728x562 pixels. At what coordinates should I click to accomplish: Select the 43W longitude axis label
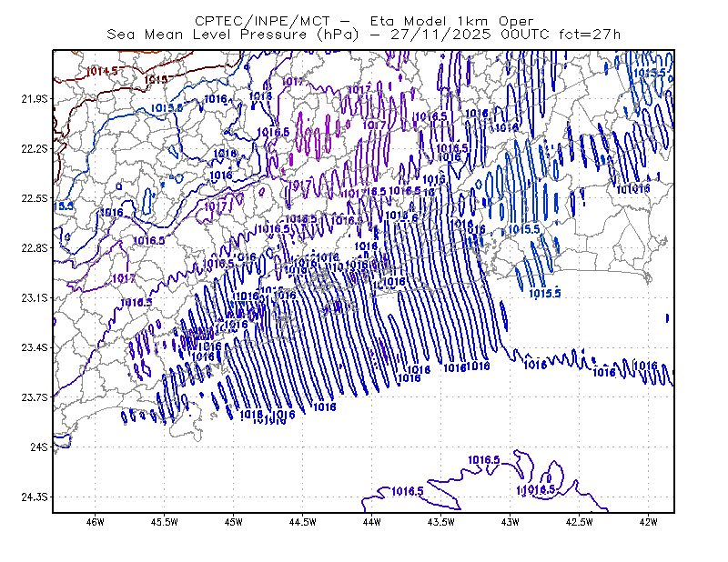point(510,522)
